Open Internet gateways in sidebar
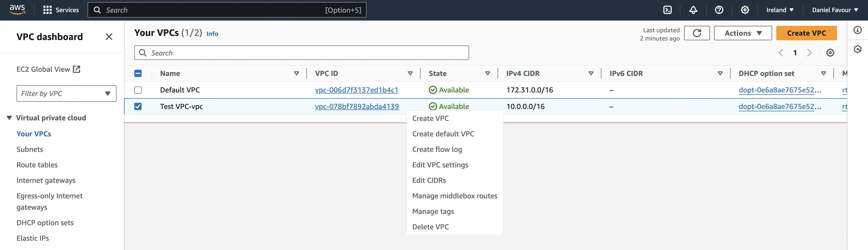Screen dimensions: 868x250 coord(46,180)
